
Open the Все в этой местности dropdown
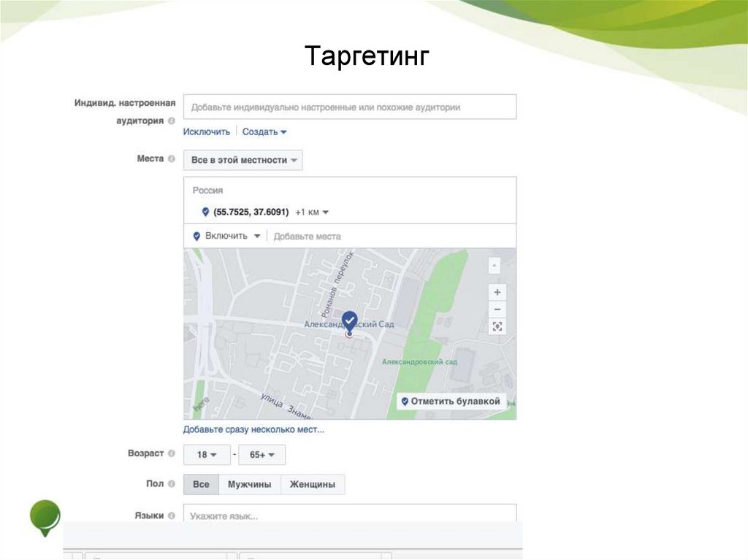pyautogui.click(x=243, y=160)
